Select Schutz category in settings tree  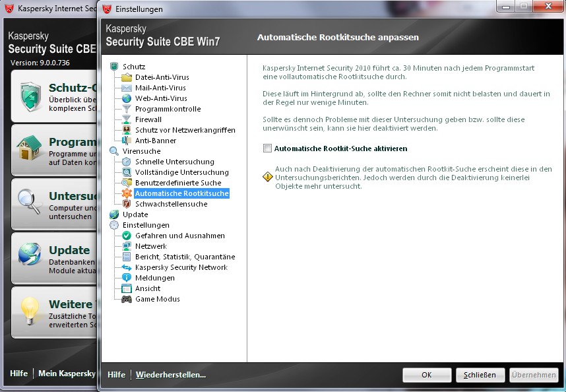(x=134, y=67)
